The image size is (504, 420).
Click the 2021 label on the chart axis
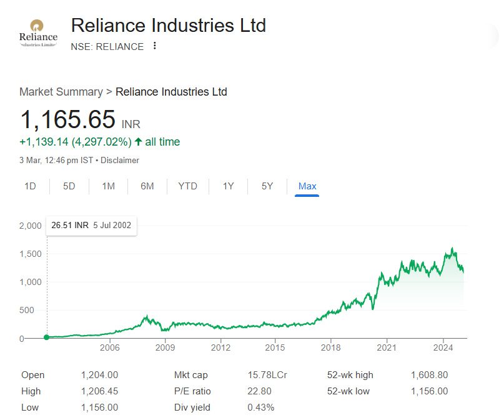tap(388, 347)
